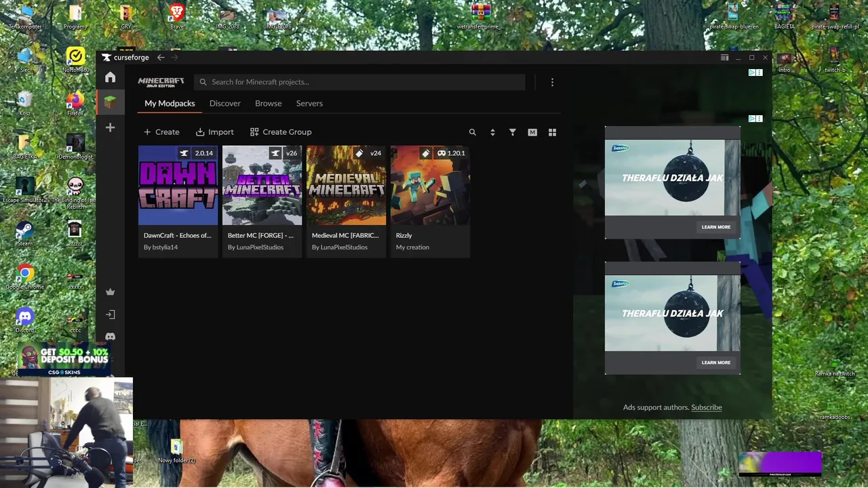Toggle the CurseForge window layout icon left of minimize
This screenshot has height=488, width=868.
(724, 58)
